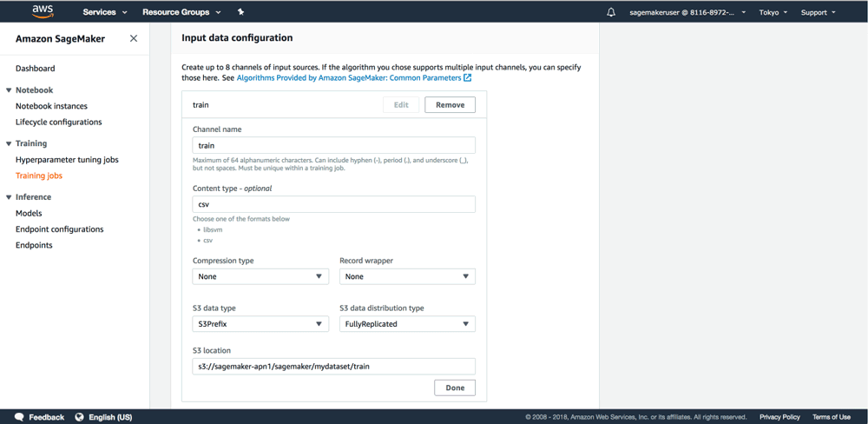Open the Resource Groups dropdown
The image size is (868, 424).
[181, 12]
